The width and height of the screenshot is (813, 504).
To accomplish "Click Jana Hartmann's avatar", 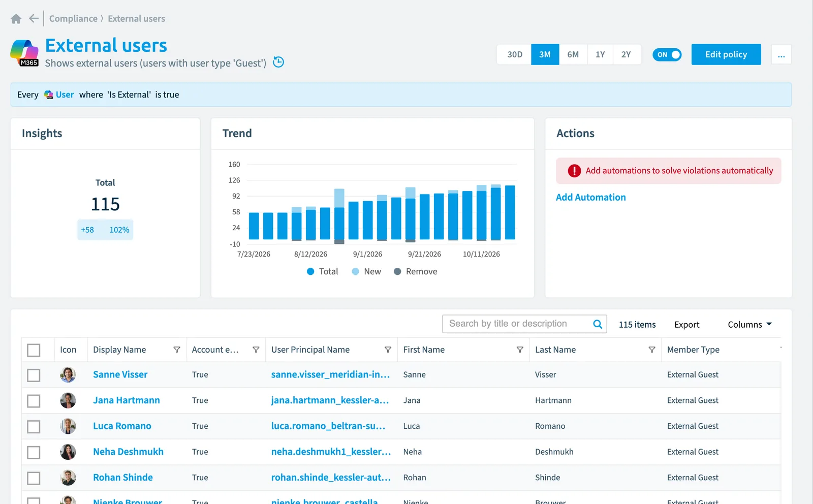I will point(68,400).
